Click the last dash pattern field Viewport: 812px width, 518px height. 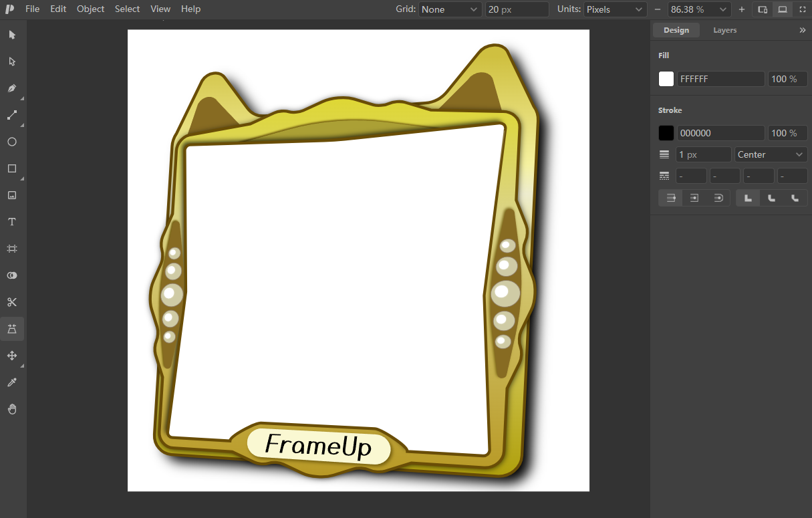[x=793, y=176]
